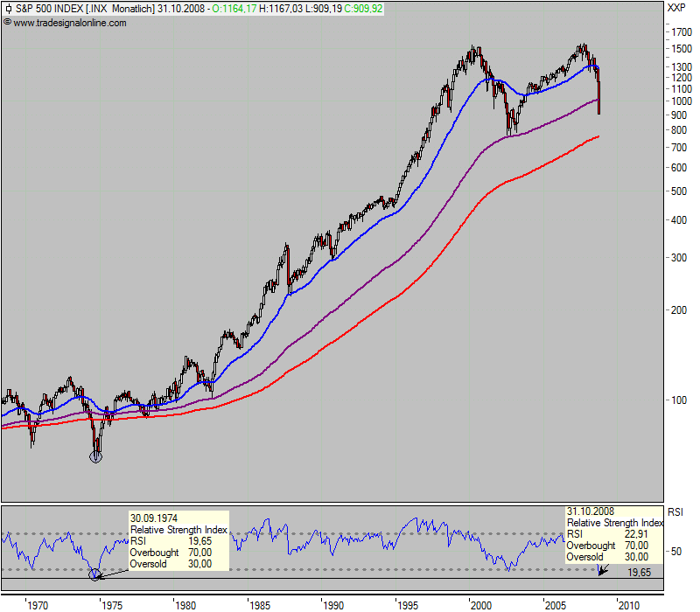Click the copyright www.tradesignalonline.com text
The image size is (700, 612).
(x=65, y=23)
